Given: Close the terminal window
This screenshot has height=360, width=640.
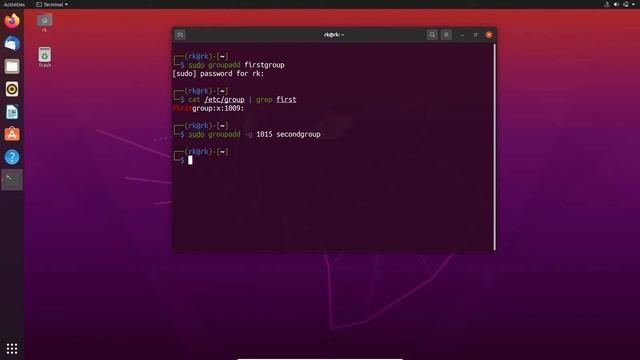Looking at the screenshot, I should 489,35.
